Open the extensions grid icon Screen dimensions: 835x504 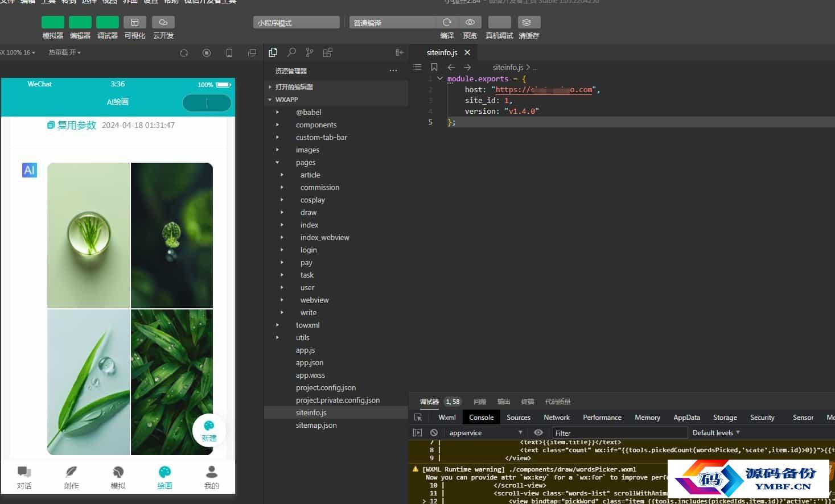[327, 52]
